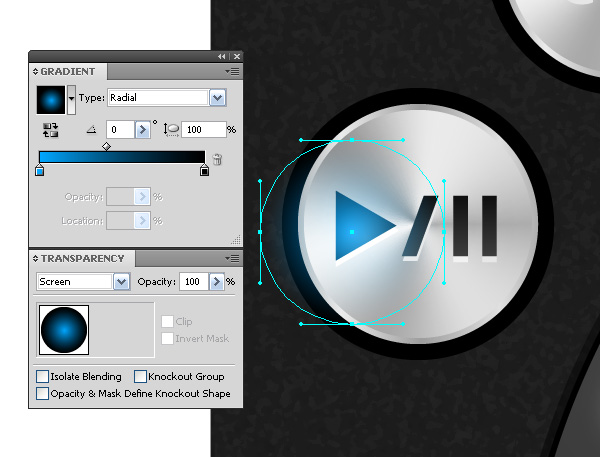Screen dimensions: 600x457
Task: Enable Opacity & Mask Define Knockout Shape
Action: (x=42, y=393)
